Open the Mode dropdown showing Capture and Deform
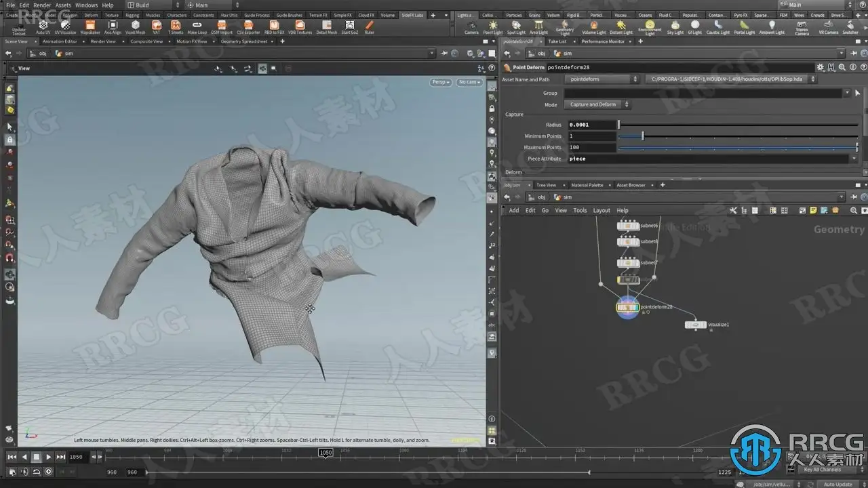The width and height of the screenshot is (868, 488). (x=597, y=104)
